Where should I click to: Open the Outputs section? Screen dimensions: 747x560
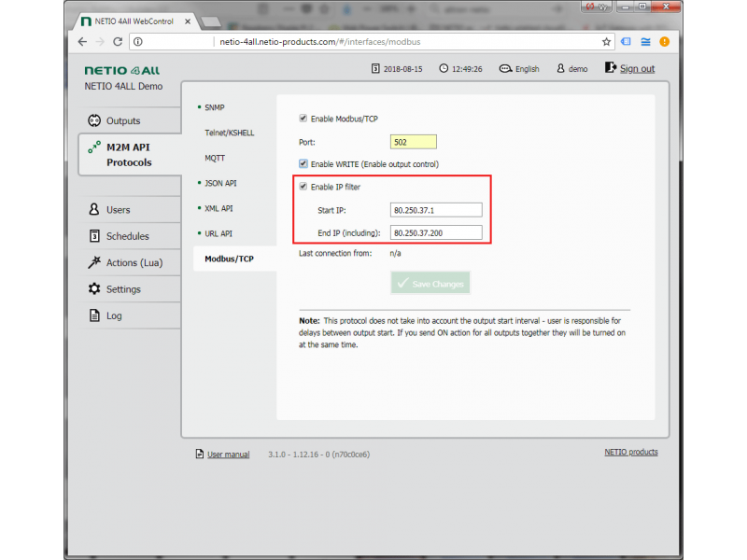[x=130, y=120]
